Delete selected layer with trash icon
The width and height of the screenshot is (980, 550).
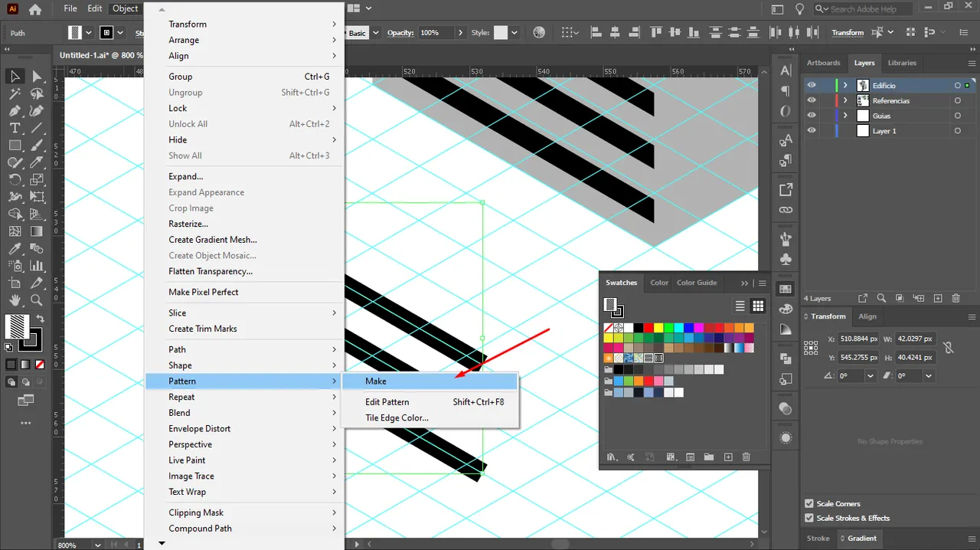[x=955, y=298]
